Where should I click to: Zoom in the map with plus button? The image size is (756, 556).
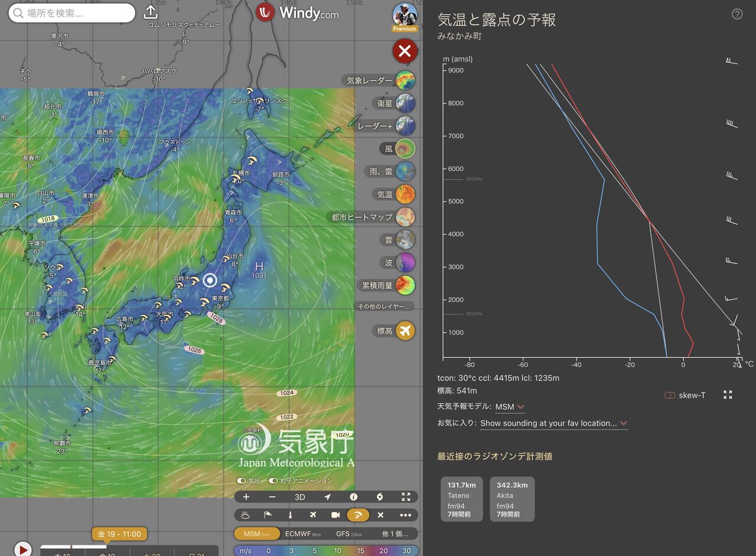pyautogui.click(x=246, y=497)
